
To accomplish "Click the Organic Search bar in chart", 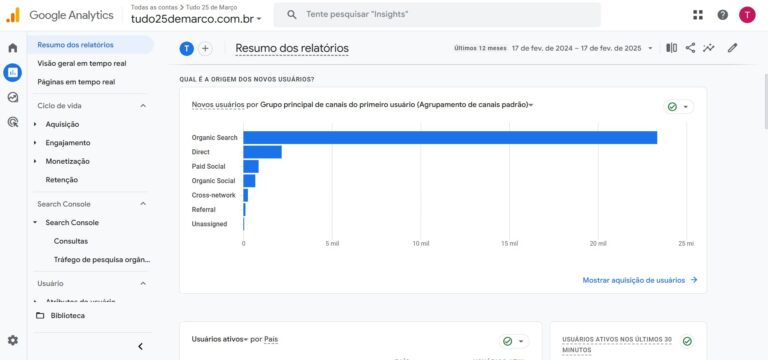I will tap(450, 138).
